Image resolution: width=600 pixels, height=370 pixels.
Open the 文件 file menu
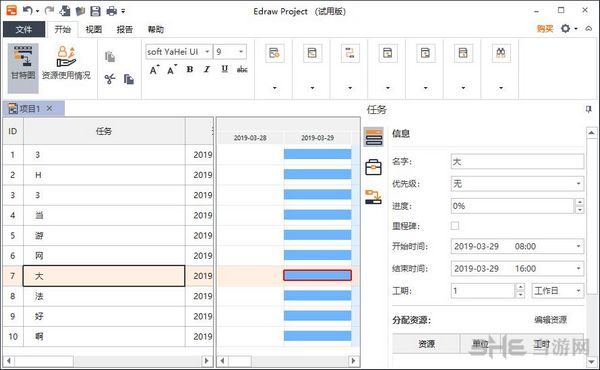point(24,29)
